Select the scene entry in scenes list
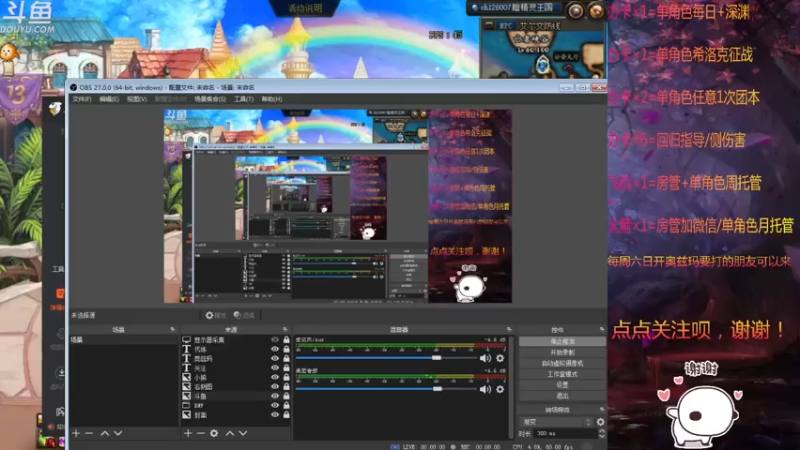 (124, 340)
